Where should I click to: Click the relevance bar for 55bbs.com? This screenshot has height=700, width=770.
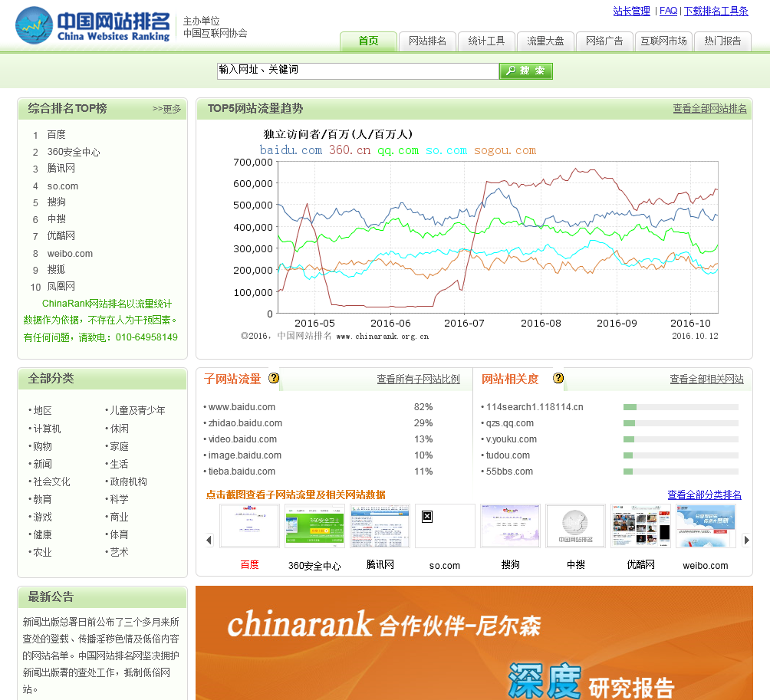[x=680, y=472]
